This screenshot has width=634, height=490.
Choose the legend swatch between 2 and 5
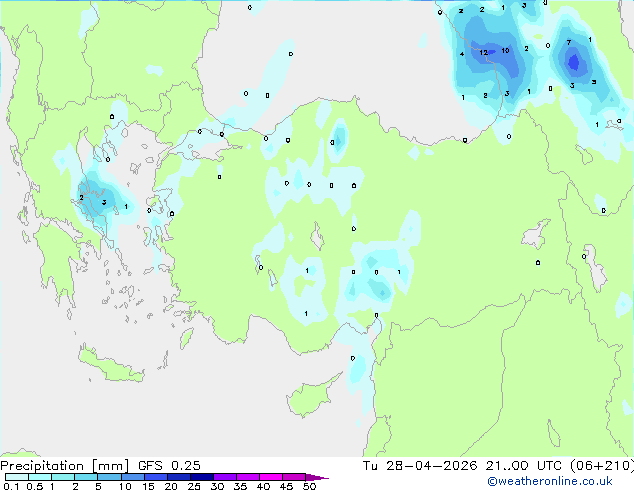86,477
